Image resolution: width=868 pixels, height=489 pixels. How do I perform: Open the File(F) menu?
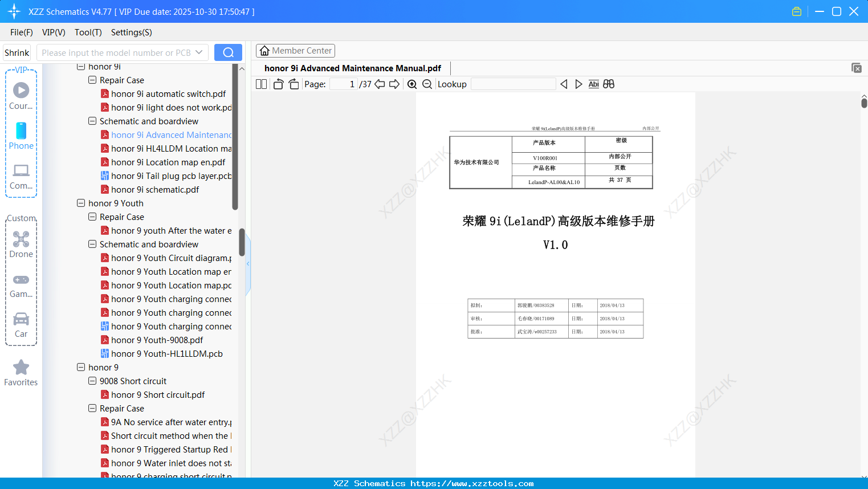22,32
